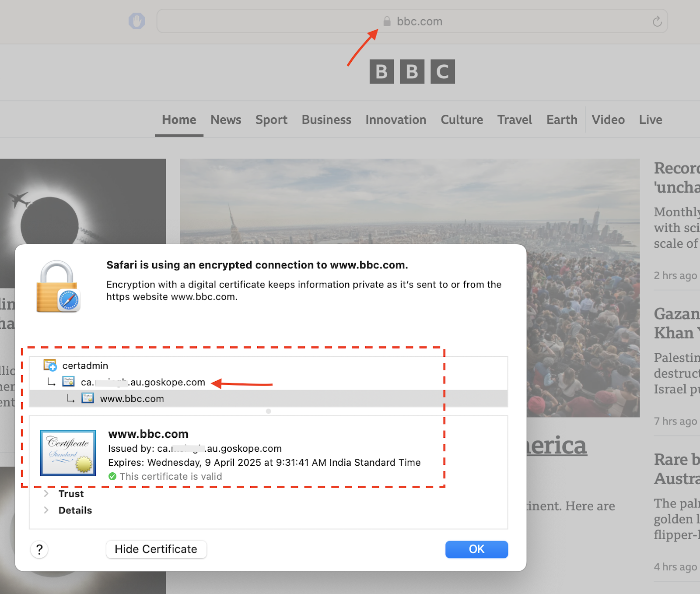Open the Live section
The image size is (700, 594).
tap(651, 120)
